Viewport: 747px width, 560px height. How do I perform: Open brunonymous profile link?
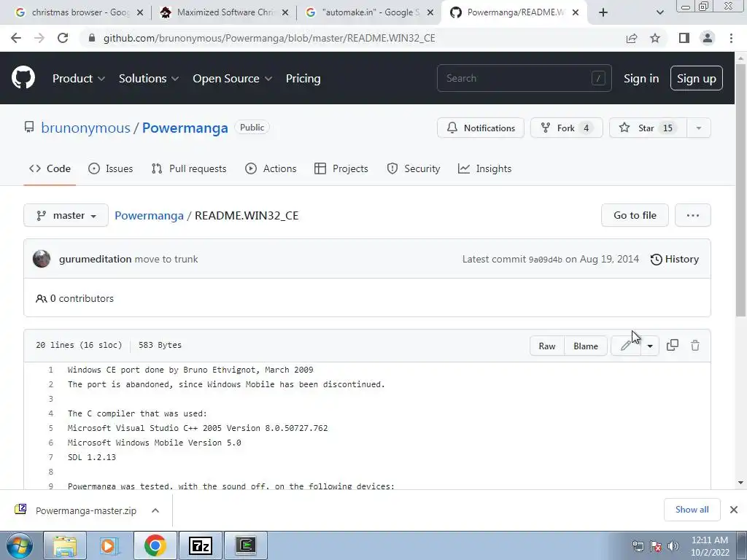coord(85,128)
